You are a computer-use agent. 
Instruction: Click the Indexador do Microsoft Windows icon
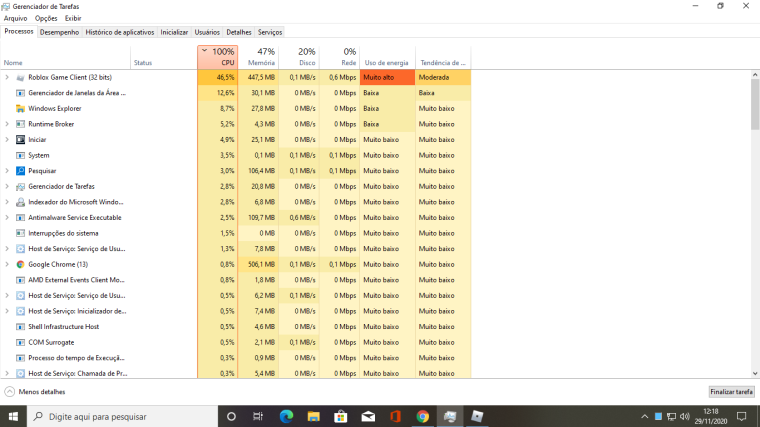20,202
